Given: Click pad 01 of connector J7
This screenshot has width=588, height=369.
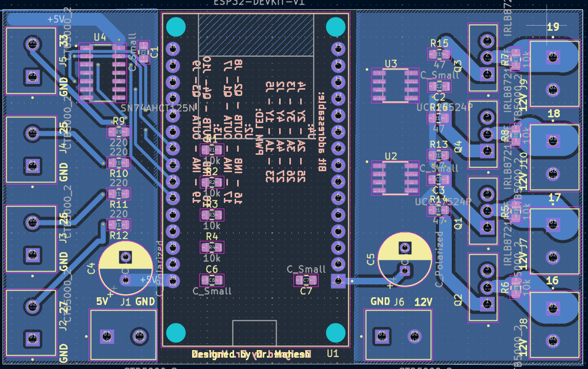Looking at the screenshot, I should (553, 225).
